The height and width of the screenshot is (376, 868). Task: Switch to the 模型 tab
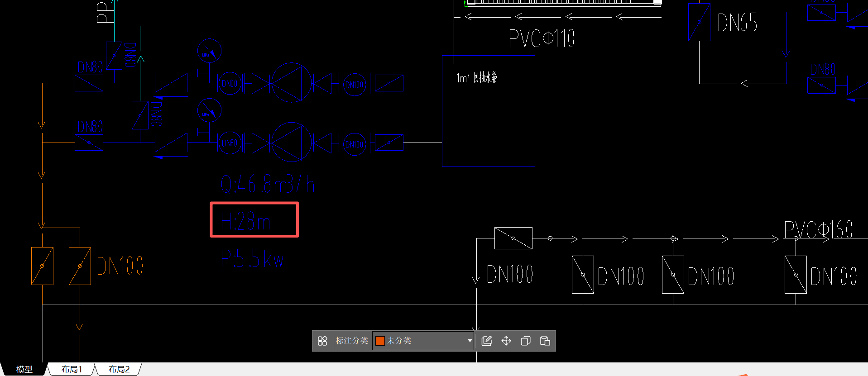click(x=24, y=369)
